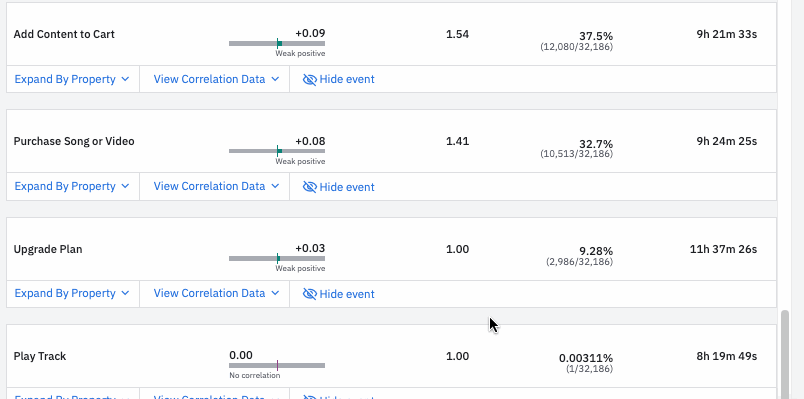The height and width of the screenshot is (399, 804).
Task: Hide the Upgrade Plan event
Action: 339,294
